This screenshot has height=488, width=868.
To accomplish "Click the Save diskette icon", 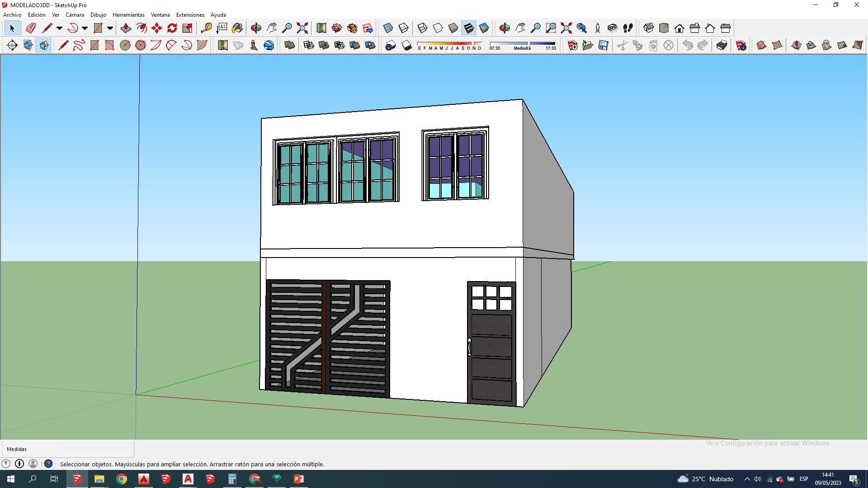I will pos(603,46).
